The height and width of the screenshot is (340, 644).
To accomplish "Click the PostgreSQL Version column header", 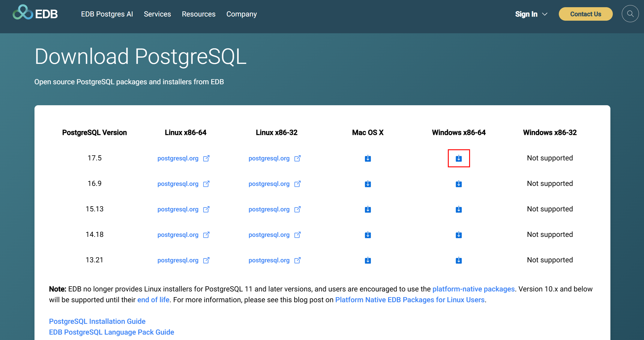I will [94, 133].
